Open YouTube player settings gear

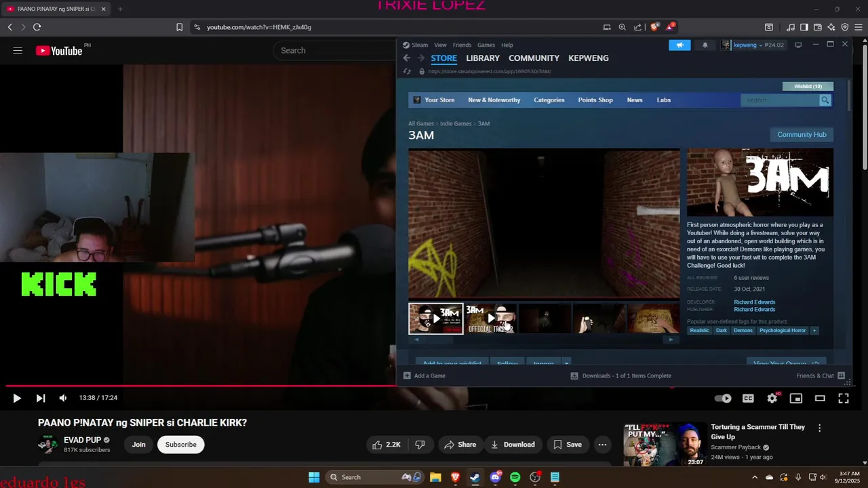[x=772, y=399]
